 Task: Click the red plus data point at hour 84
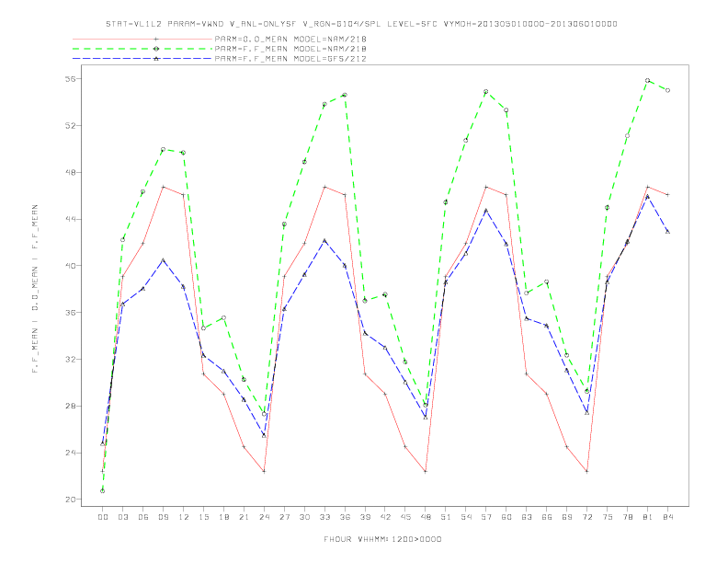[668, 195]
